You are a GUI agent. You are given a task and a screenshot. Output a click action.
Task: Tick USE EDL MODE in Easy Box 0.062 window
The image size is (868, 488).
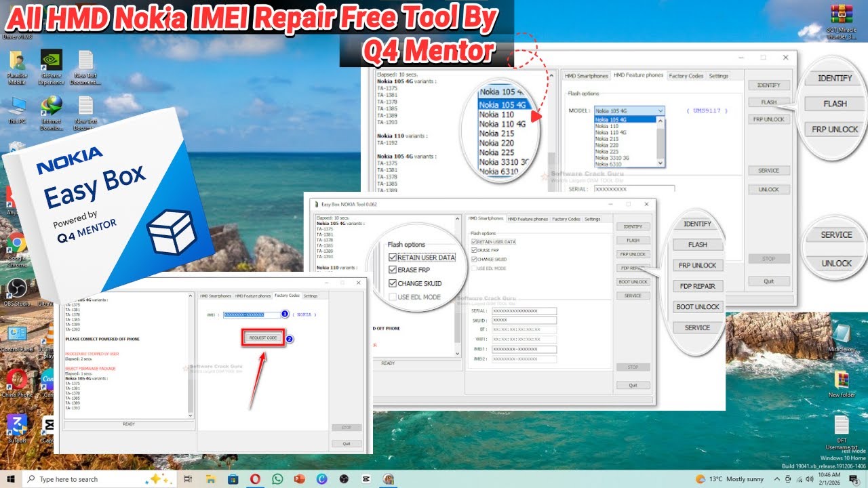(x=487, y=268)
